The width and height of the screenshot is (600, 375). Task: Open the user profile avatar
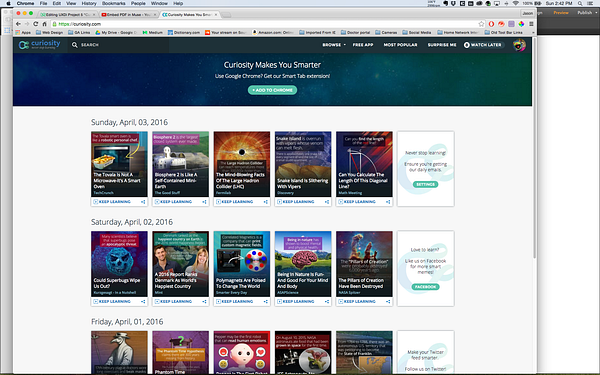[519, 45]
